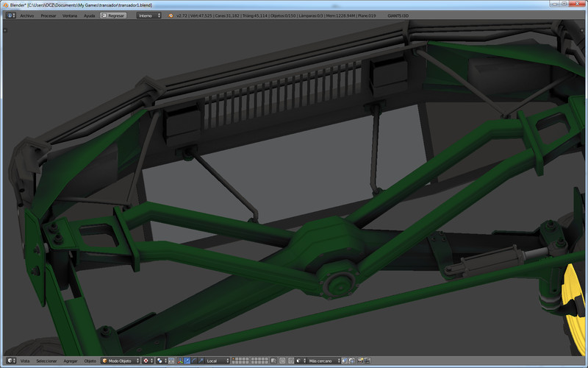Toggle limit selection to visible
588x368 pixels.
171,361
